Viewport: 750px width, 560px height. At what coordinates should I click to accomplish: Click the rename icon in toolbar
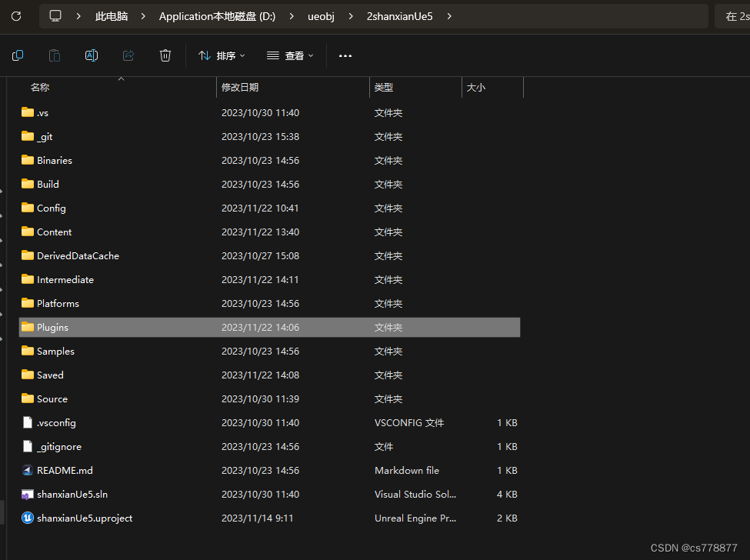[92, 55]
